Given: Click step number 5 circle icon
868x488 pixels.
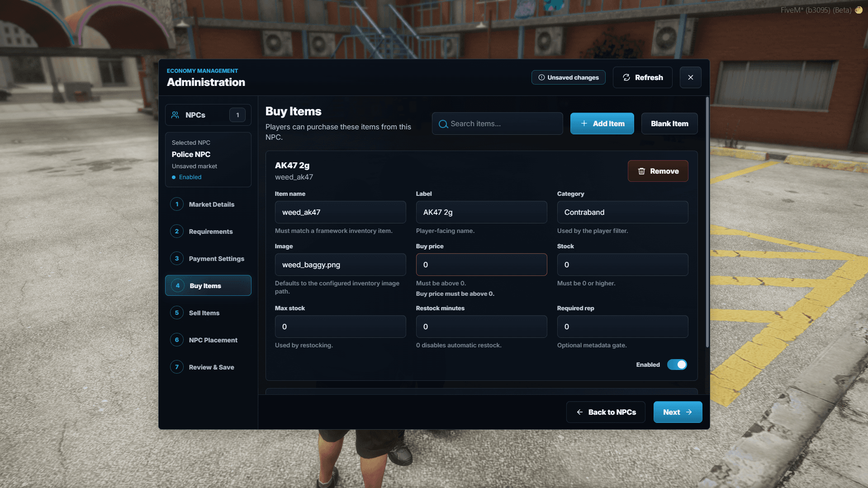Looking at the screenshot, I should point(177,313).
